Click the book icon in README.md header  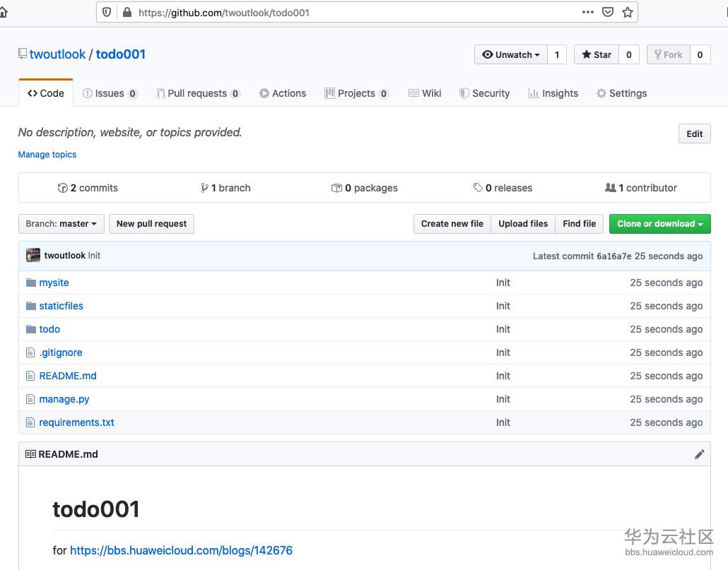[30, 454]
